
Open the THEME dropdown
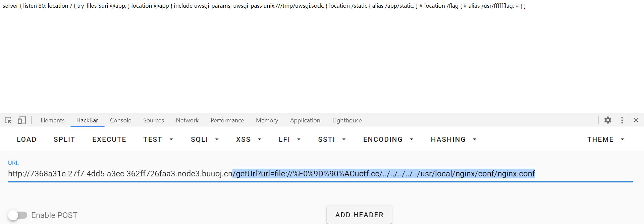[605, 139]
